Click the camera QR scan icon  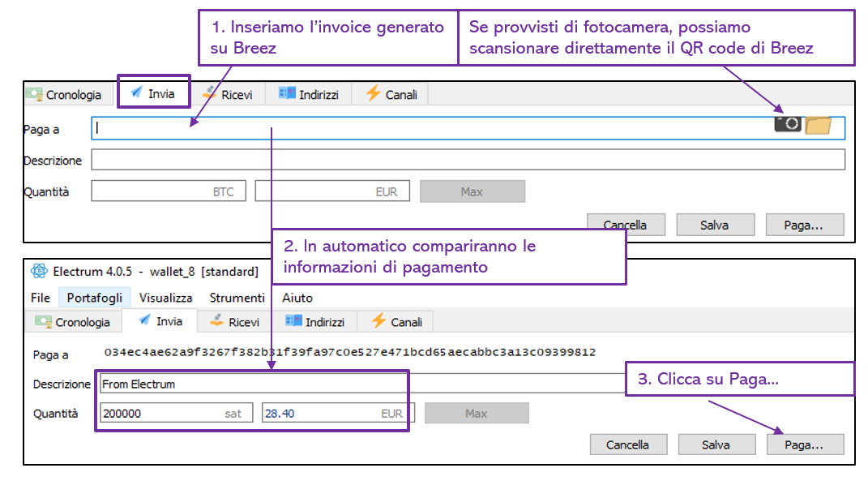(x=788, y=123)
